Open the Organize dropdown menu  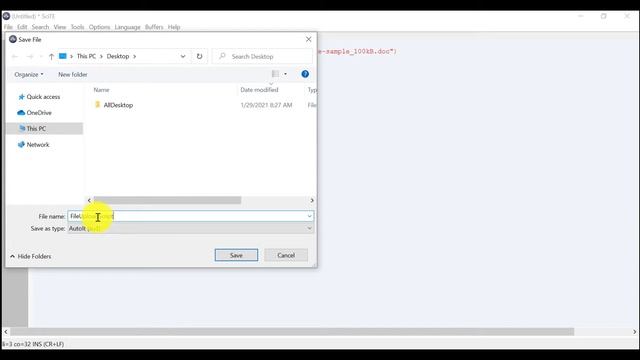click(x=29, y=74)
